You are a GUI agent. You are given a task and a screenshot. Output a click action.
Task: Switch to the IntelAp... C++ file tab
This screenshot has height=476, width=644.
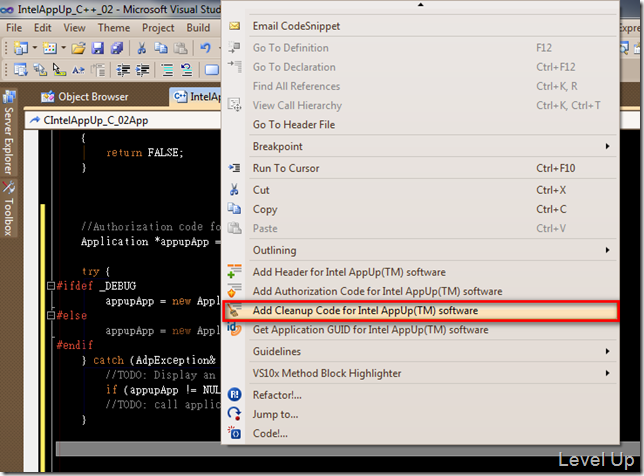point(196,97)
